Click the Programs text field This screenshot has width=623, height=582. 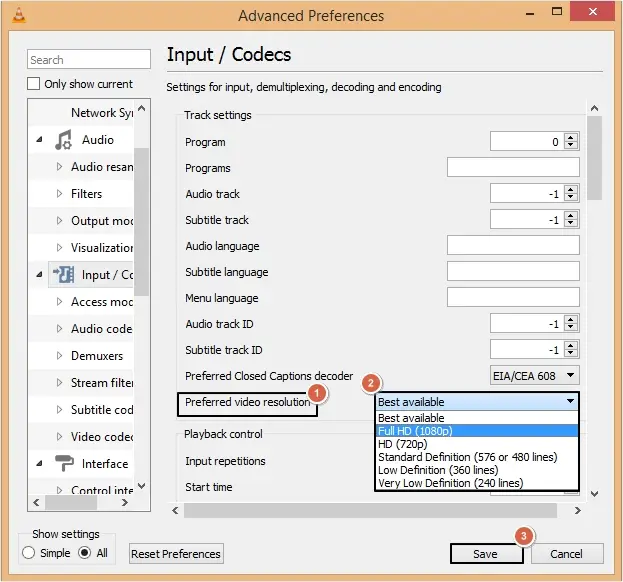513,167
